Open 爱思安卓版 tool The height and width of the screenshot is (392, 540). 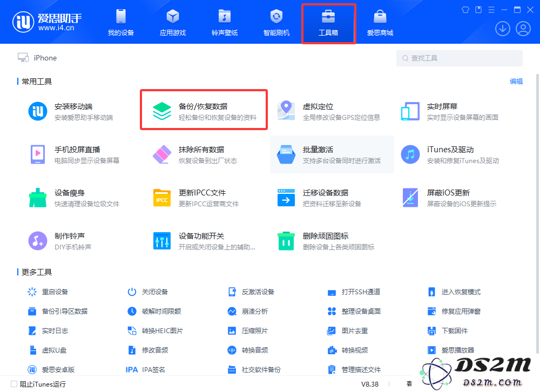pos(51,370)
